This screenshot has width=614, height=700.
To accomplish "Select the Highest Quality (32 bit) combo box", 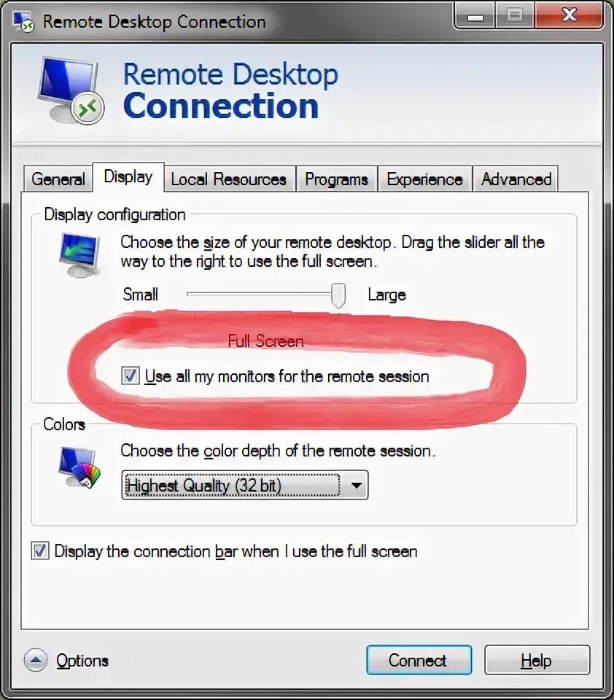I will click(245, 485).
